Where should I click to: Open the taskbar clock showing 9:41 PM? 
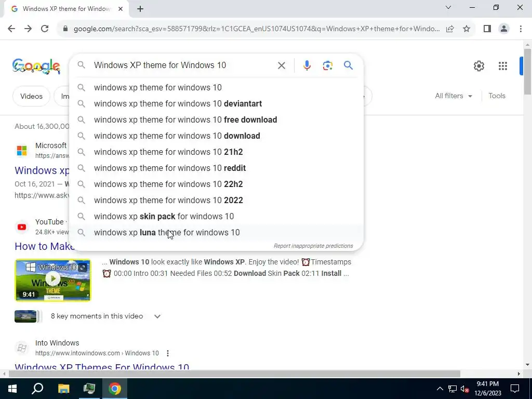[x=487, y=389]
